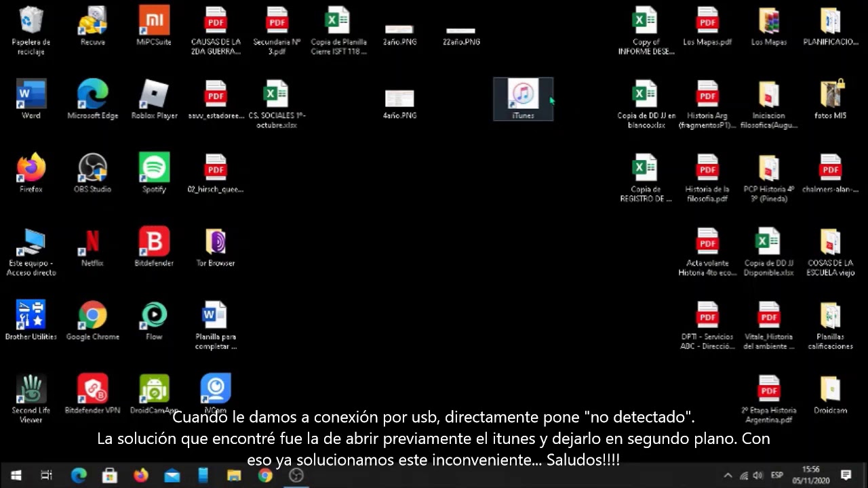Launch the Google Chrome desktop shortcut
Viewport: 868px width, 488px height.
click(93, 321)
